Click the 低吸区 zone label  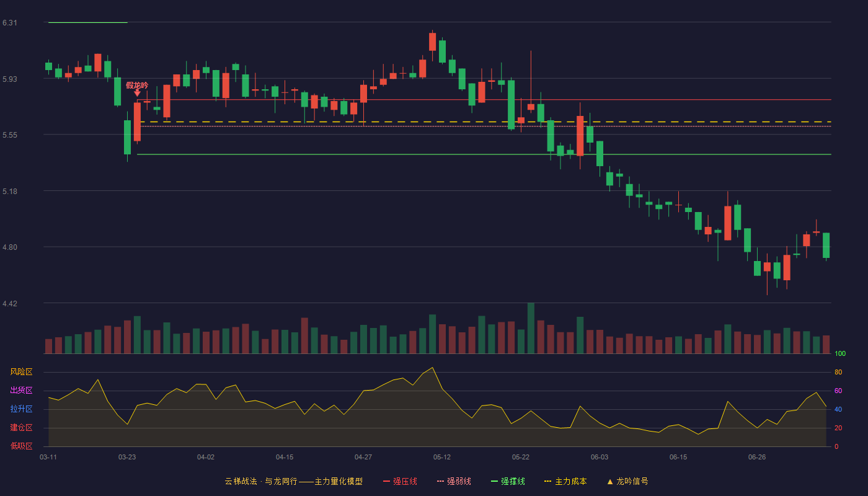pyautogui.click(x=21, y=446)
